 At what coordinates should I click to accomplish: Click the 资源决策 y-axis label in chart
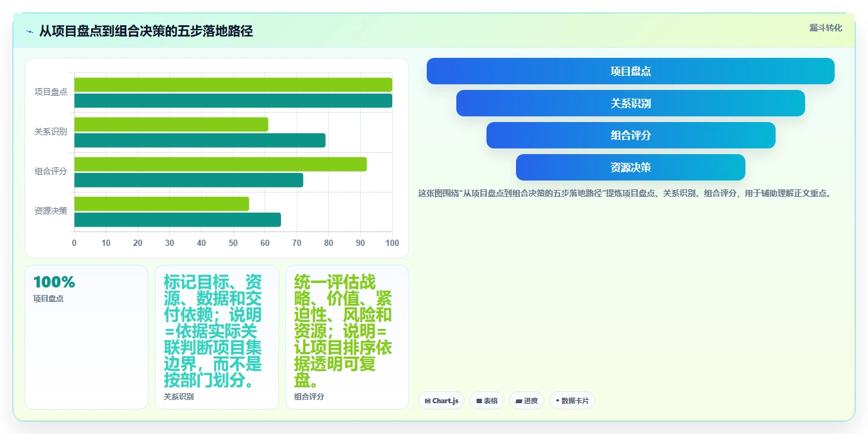tap(51, 211)
